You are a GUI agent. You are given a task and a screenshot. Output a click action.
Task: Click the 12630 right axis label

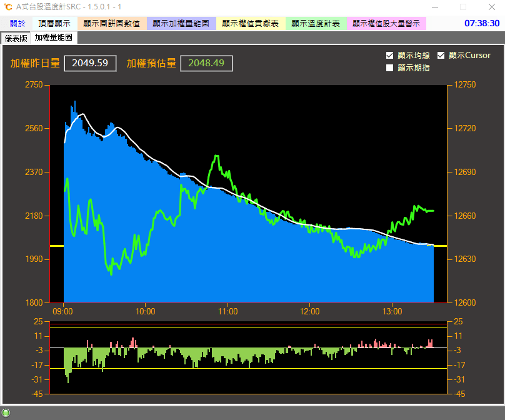465,259
